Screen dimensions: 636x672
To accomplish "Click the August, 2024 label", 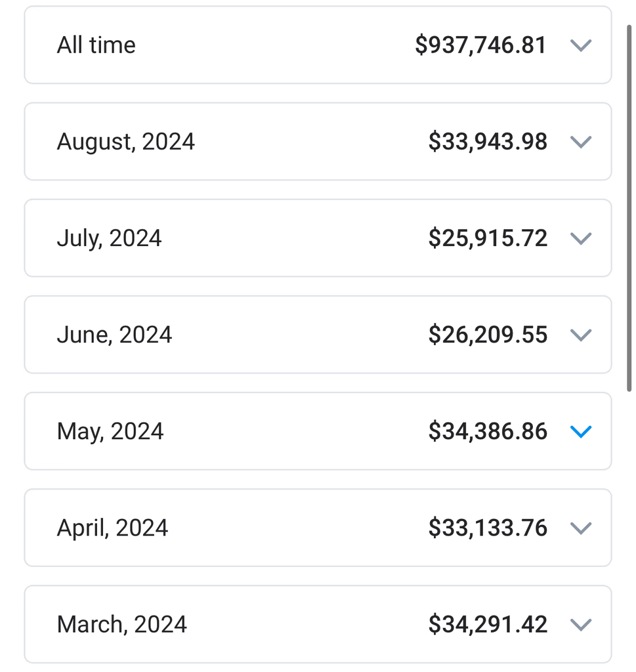I will [126, 142].
